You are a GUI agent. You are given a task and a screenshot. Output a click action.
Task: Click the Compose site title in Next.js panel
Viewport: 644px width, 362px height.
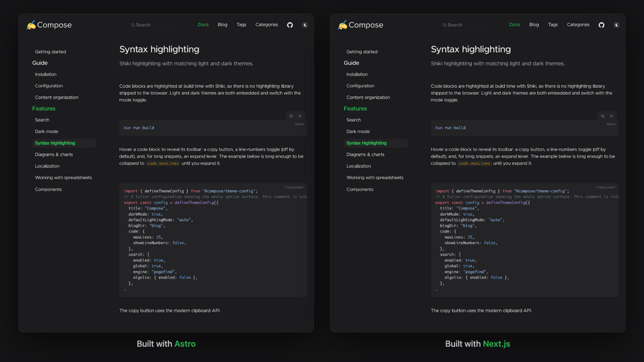click(366, 25)
